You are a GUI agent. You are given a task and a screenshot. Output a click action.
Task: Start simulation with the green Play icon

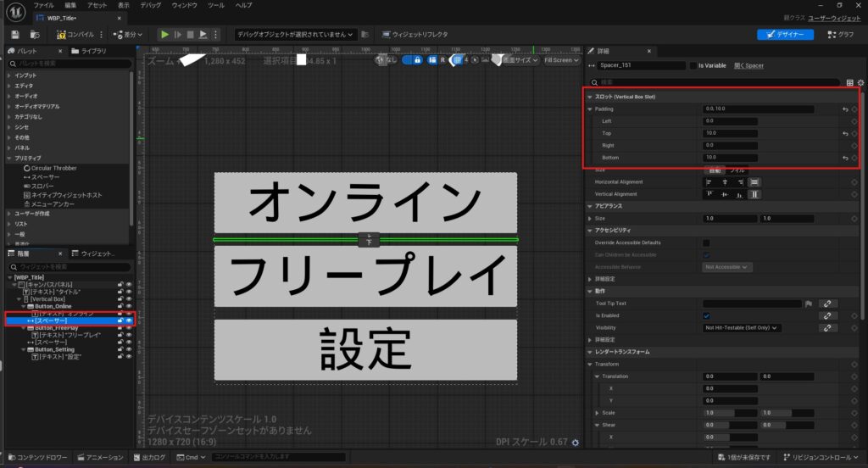point(164,35)
